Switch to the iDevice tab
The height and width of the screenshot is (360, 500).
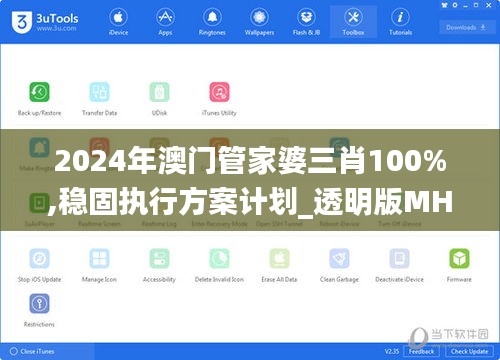118,22
